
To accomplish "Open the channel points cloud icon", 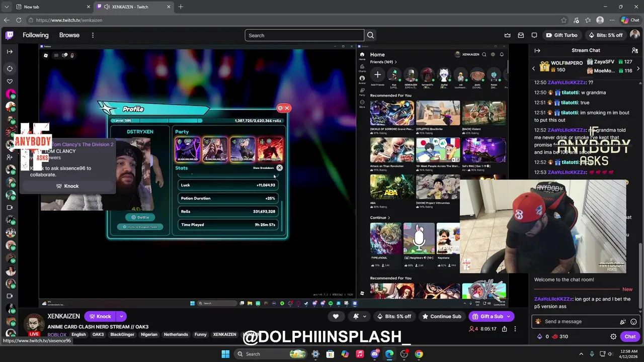I will click(x=555, y=337).
